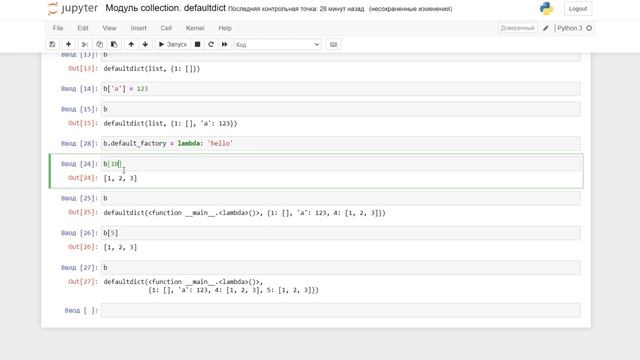Open the Insert menu
This screenshot has height=360, width=640.
pos(138,28)
